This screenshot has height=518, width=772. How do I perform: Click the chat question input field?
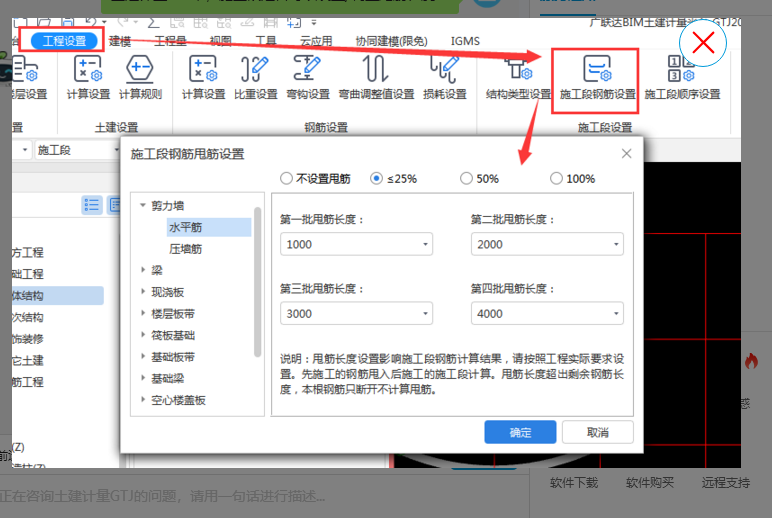pyautogui.click(x=263, y=495)
